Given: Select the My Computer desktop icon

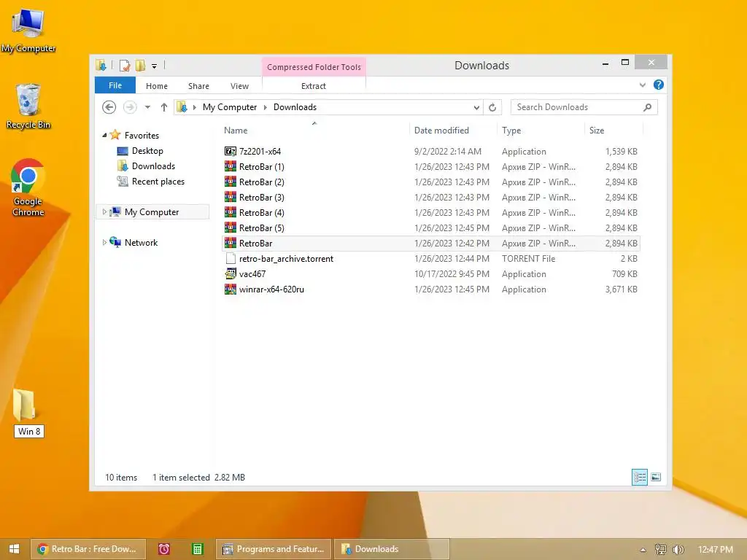Looking at the screenshot, I should [x=28, y=31].
